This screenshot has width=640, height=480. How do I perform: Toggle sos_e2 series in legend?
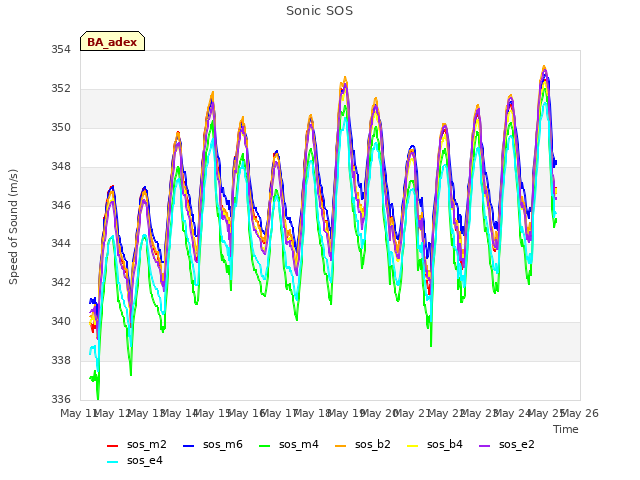506,444
